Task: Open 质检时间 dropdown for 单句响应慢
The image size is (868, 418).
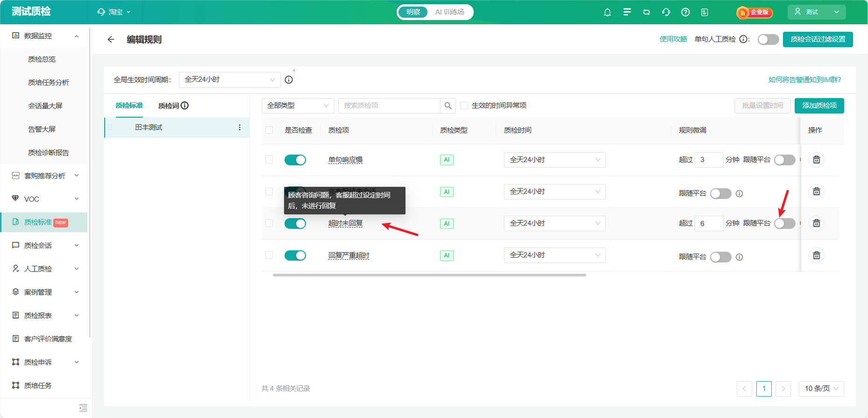Action: pyautogui.click(x=555, y=160)
